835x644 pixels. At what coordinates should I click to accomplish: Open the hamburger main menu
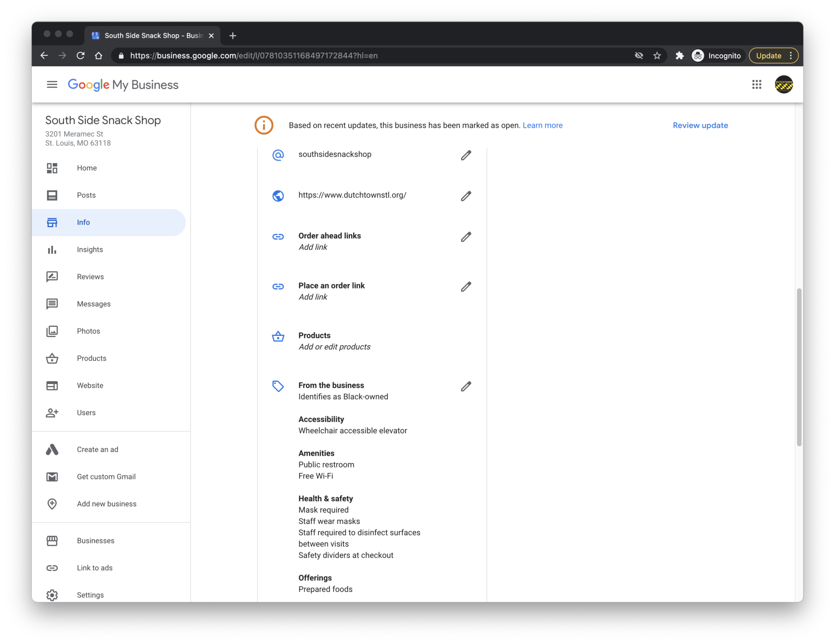pyautogui.click(x=52, y=85)
